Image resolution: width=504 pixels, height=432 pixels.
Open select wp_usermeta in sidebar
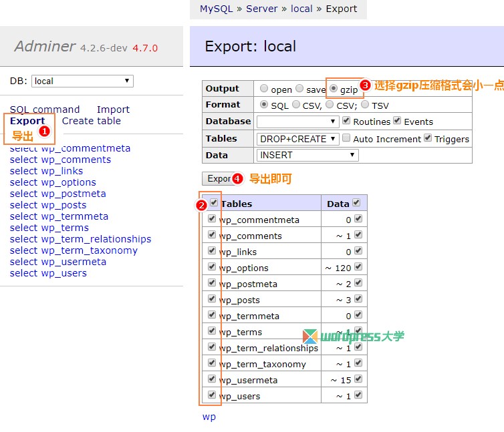[74, 262]
